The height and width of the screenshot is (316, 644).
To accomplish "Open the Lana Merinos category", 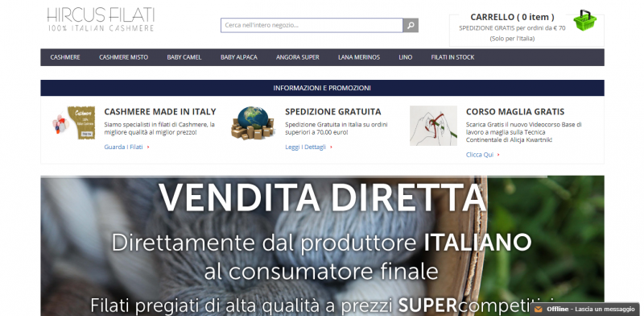I will [x=359, y=57].
